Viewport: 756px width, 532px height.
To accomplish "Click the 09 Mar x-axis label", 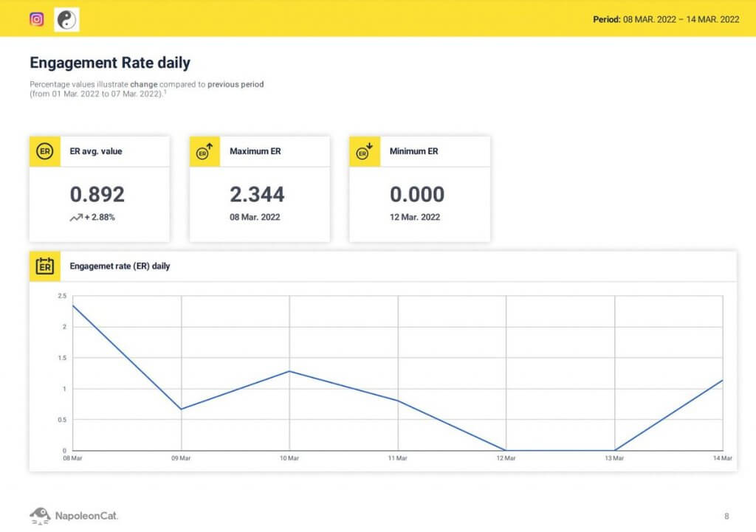I will tap(182, 458).
